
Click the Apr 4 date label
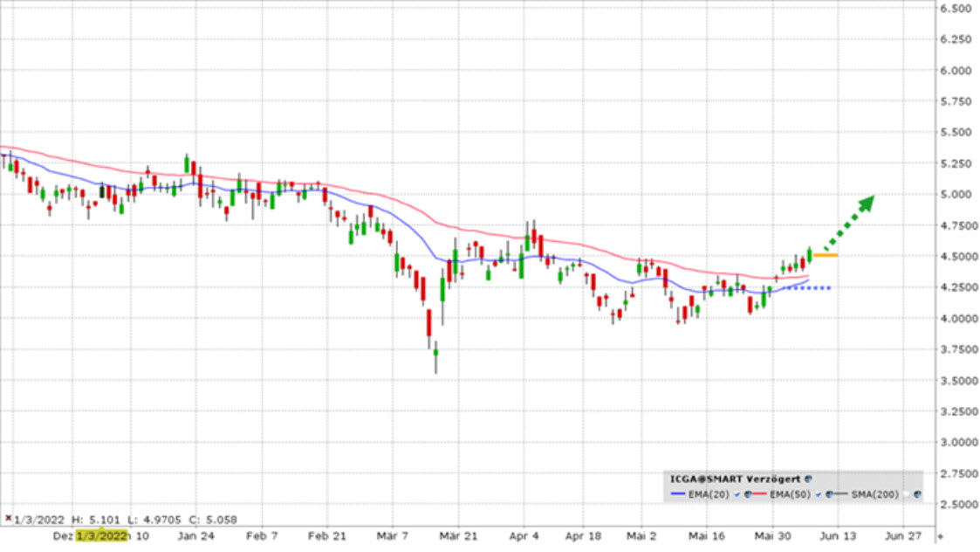[524, 535]
